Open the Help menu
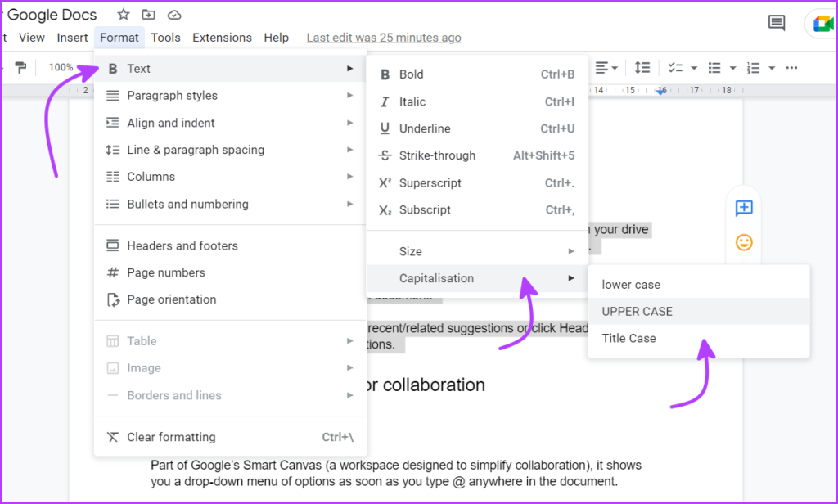Viewport: 838px width, 504px height. point(277,38)
